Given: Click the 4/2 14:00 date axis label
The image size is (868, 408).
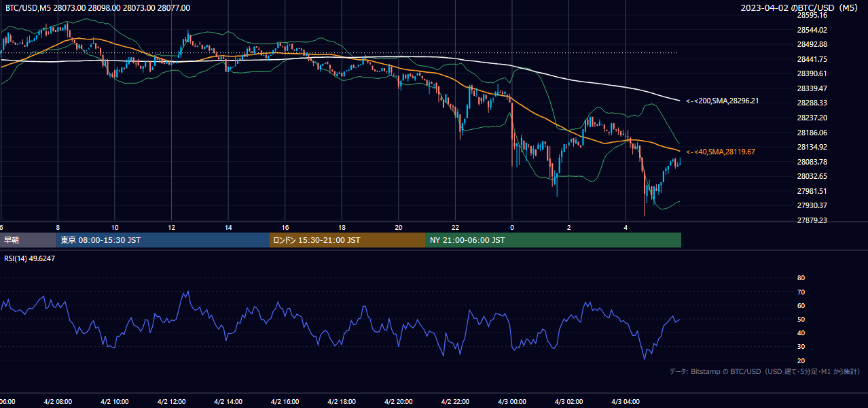Looking at the screenshot, I should (228, 402).
